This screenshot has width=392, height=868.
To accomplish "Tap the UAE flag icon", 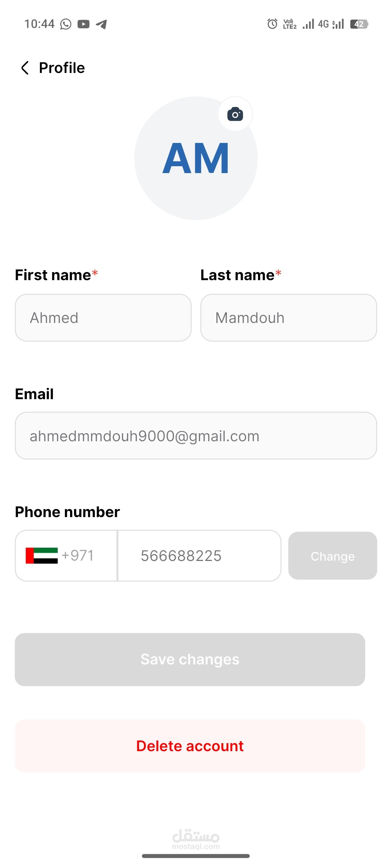I will pyautogui.click(x=42, y=556).
